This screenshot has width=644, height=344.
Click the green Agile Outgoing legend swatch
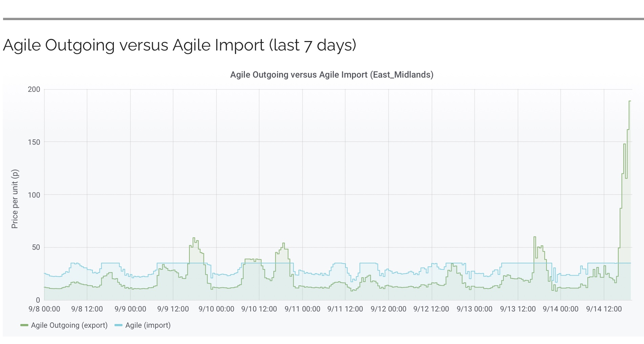click(x=24, y=325)
